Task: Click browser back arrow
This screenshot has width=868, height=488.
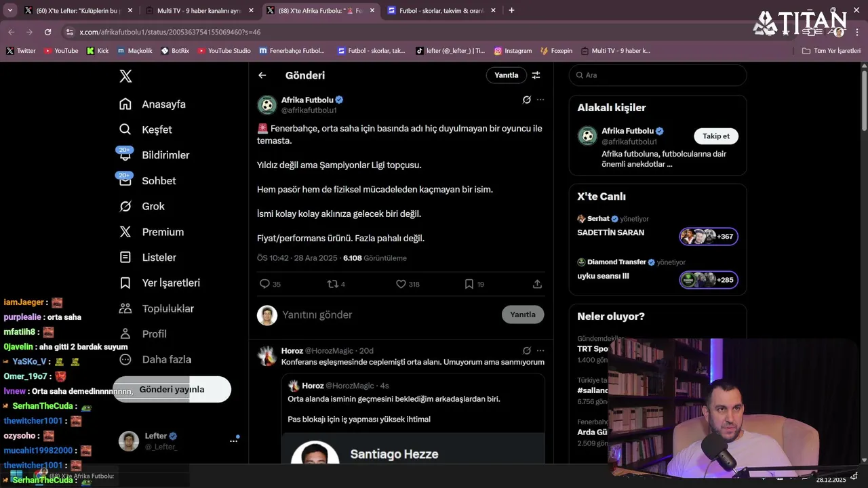Action: point(11,32)
